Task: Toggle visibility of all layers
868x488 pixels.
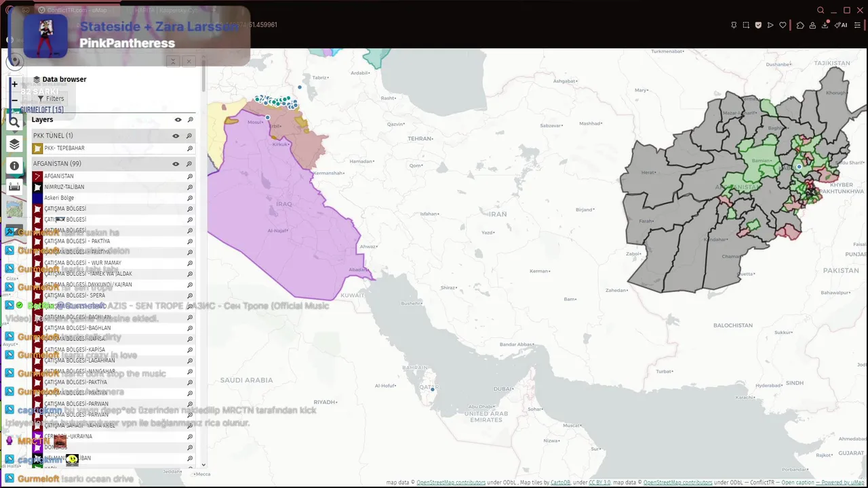Action: [178, 120]
